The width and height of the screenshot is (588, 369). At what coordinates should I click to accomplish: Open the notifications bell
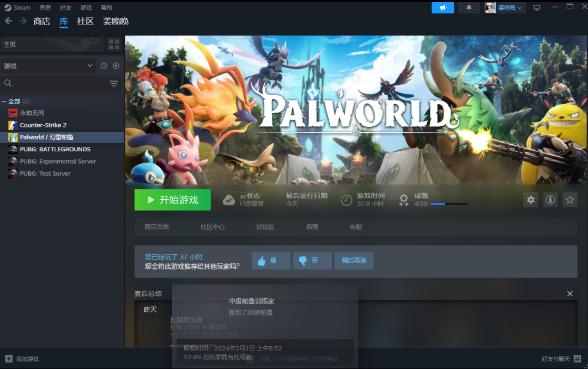[469, 8]
